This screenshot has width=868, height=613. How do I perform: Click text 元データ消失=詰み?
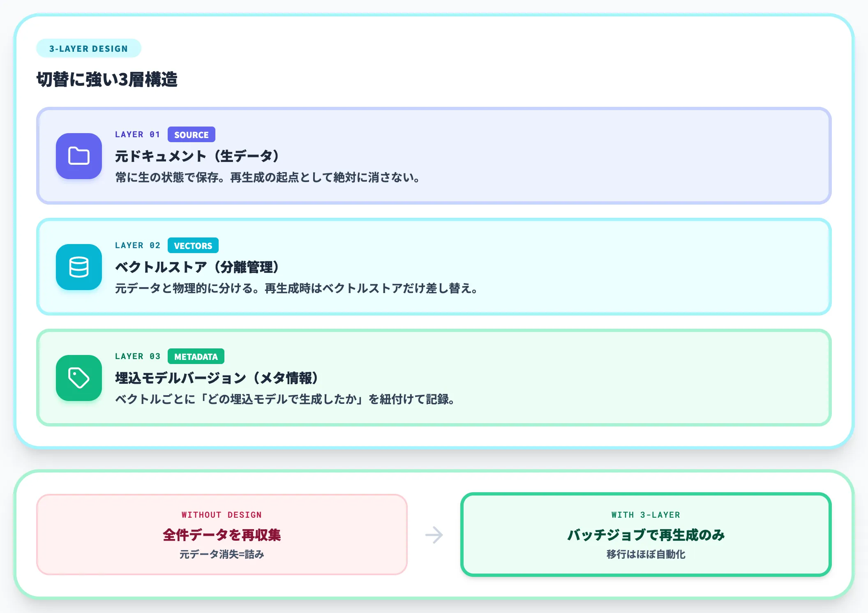(x=222, y=555)
